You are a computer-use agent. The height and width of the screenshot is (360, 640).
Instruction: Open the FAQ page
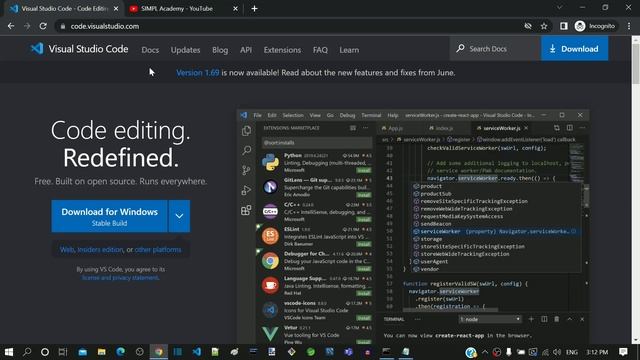click(320, 50)
